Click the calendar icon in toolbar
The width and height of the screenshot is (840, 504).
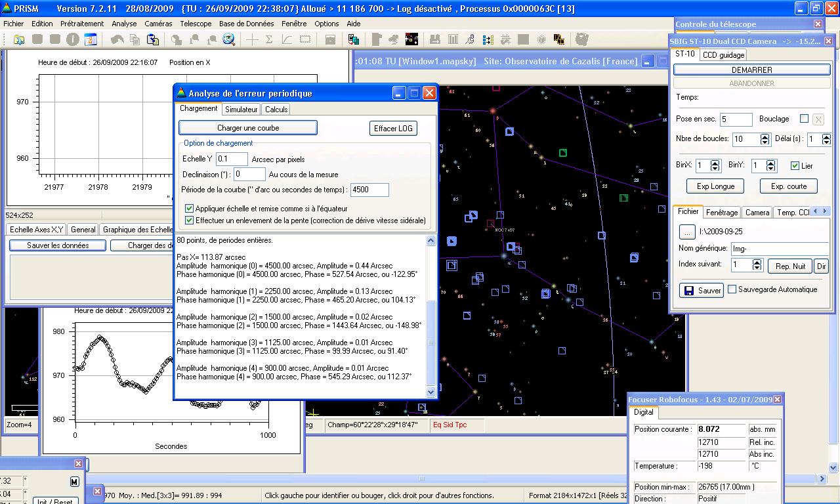90,39
